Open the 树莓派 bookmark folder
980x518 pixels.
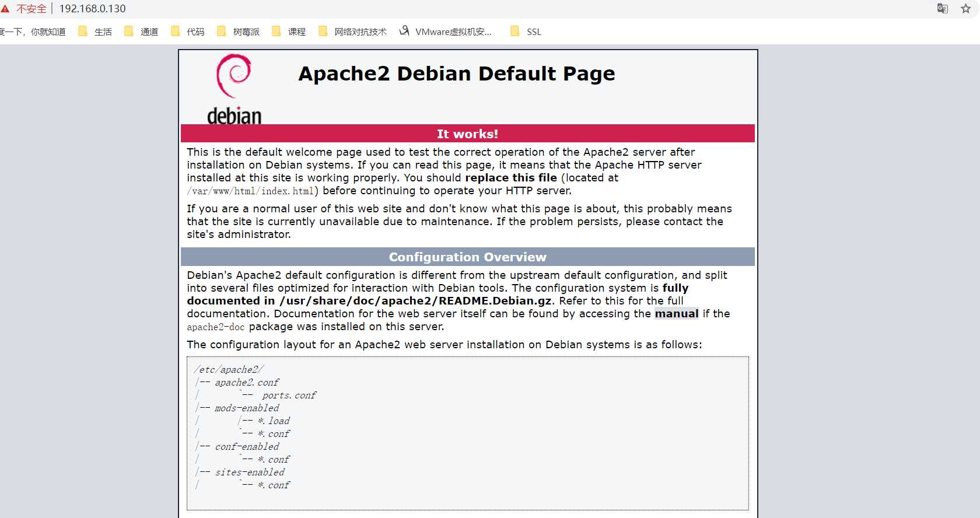pos(238,32)
